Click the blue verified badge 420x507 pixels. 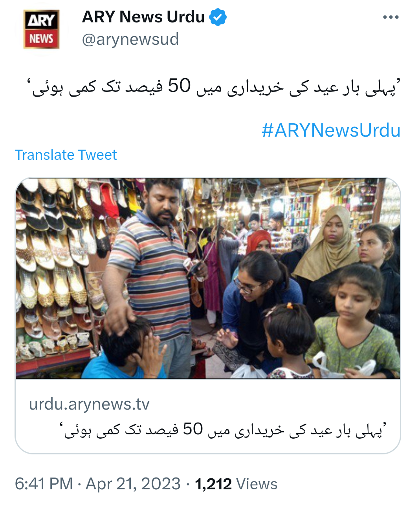click(218, 17)
